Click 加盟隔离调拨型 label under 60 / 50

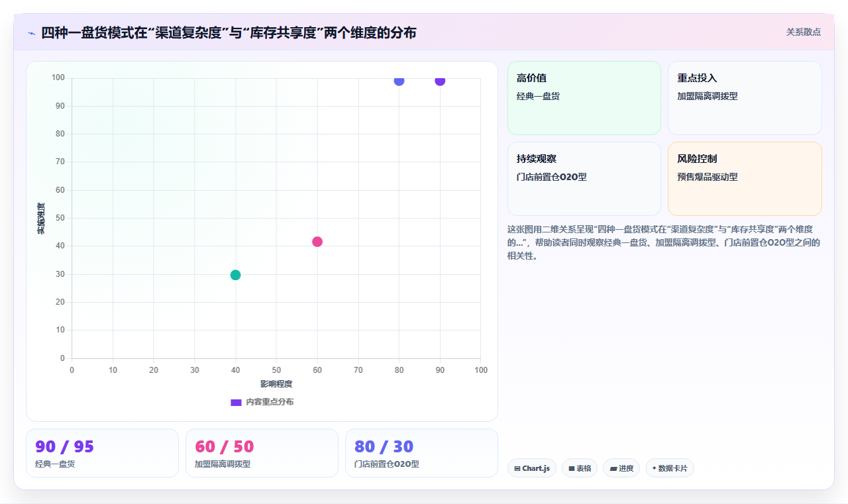[223, 464]
